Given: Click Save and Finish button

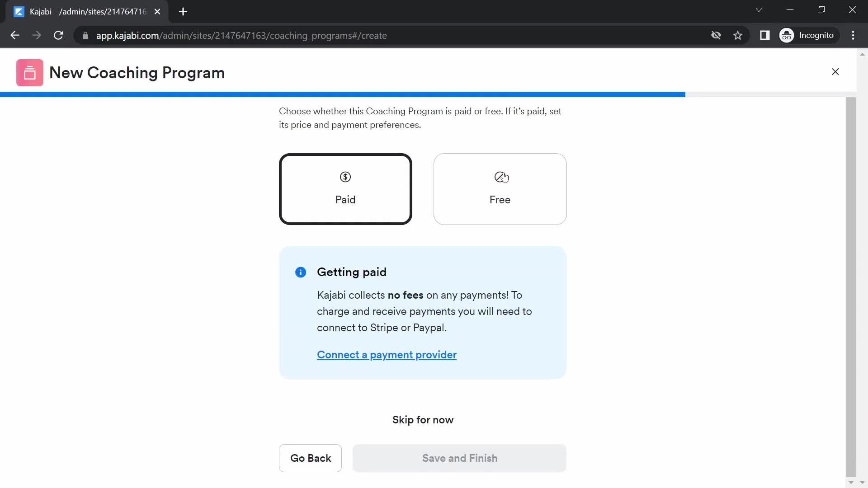Looking at the screenshot, I should pyautogui.click(x=459, y=458).
